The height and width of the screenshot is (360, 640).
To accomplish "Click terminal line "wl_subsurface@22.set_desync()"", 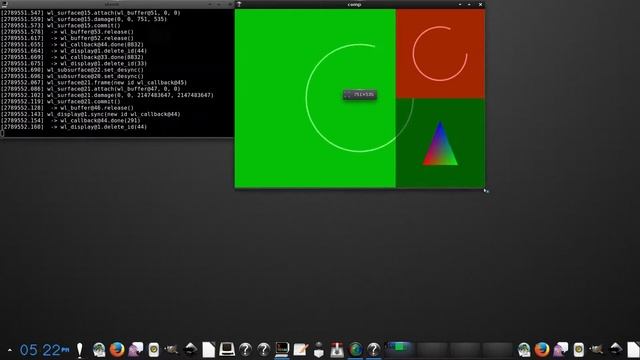I will click(x=95, y=70).
